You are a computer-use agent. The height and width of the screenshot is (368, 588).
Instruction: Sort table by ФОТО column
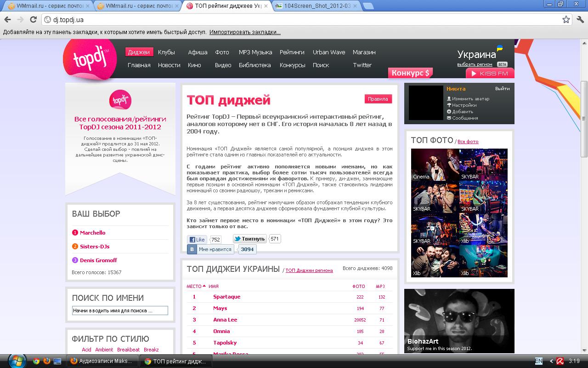(x=359, y=286)
